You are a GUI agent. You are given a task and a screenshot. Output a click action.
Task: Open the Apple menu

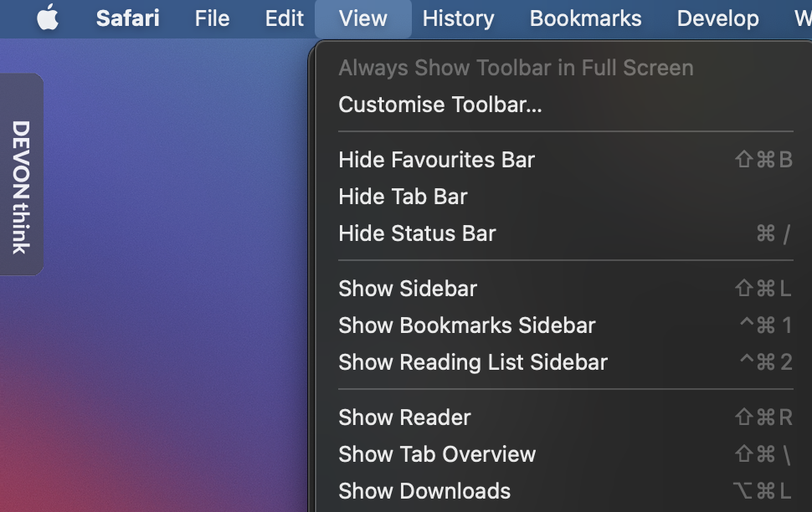click(48, 18)
